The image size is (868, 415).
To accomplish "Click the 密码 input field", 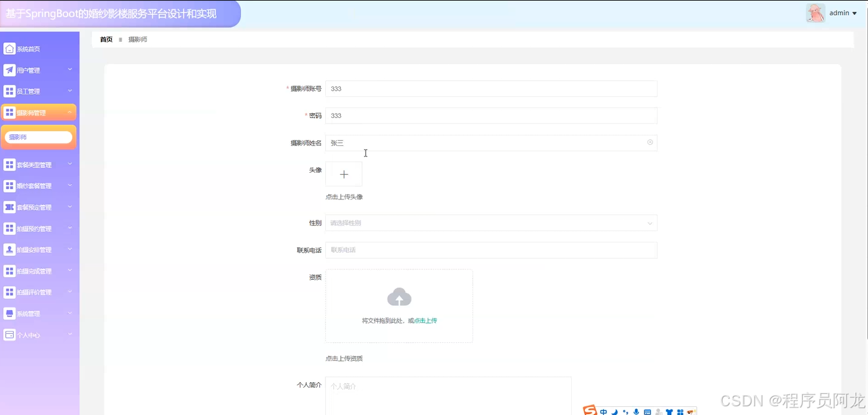I will (x=491, y=116).
